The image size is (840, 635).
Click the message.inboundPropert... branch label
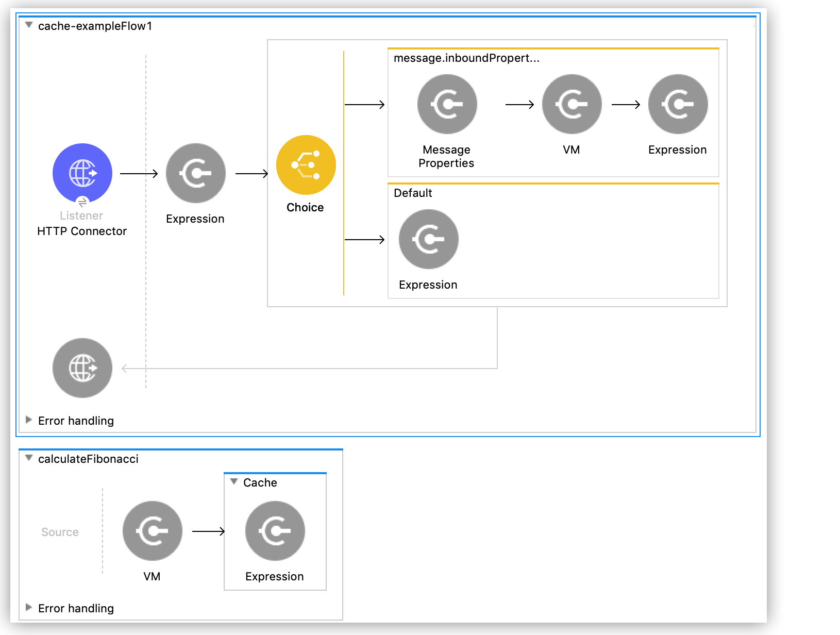466,58
